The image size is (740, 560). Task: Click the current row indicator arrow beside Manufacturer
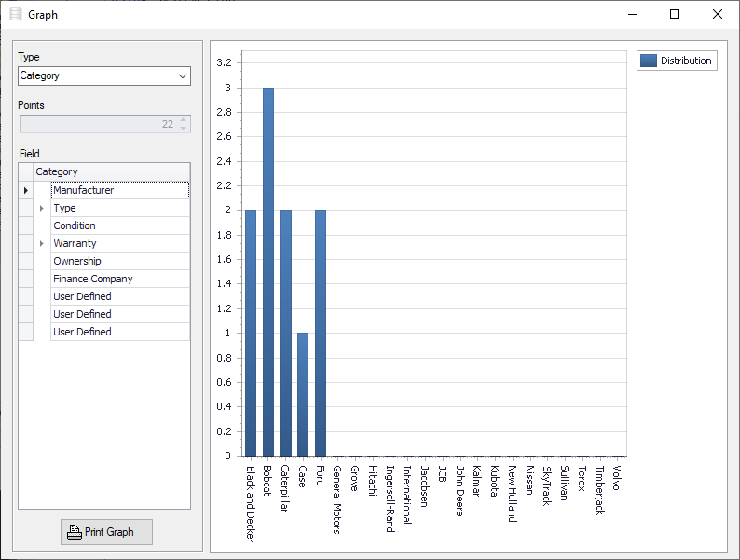pos(26,190)
